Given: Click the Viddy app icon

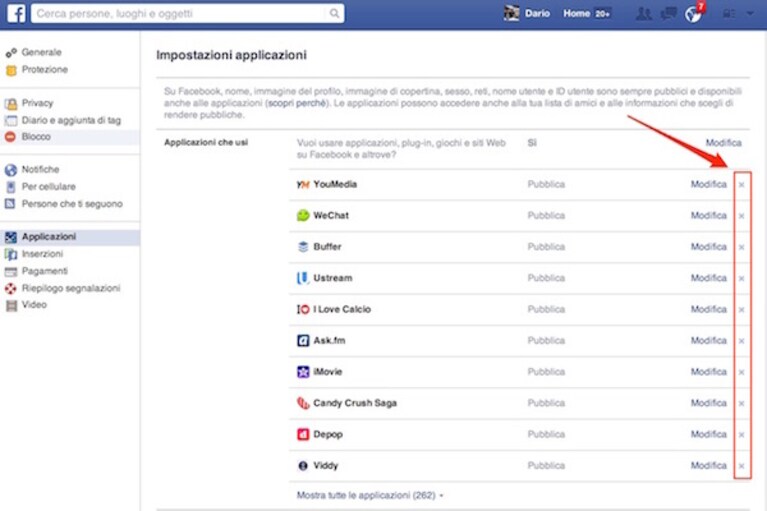Looking at the screenshot, I should [x=303, y=466].
